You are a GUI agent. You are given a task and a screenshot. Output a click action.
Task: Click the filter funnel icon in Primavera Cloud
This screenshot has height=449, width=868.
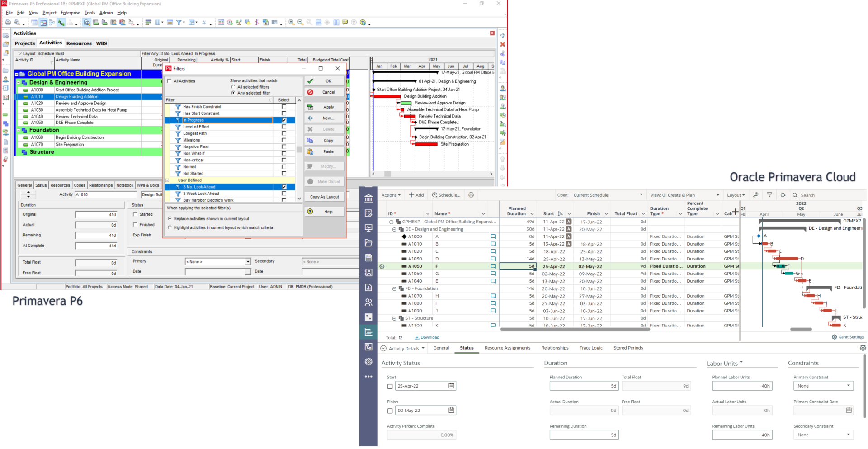tap(769, 195)
